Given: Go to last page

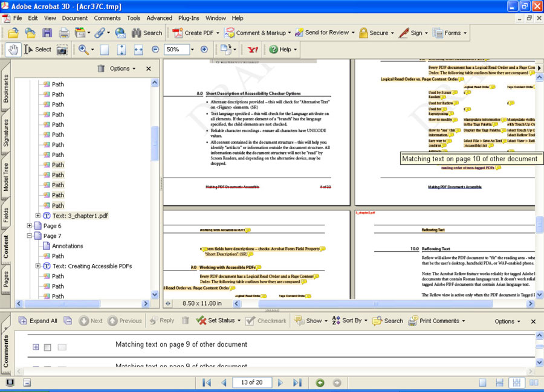Looking at the screenshot, I should (x=297, y=383).
